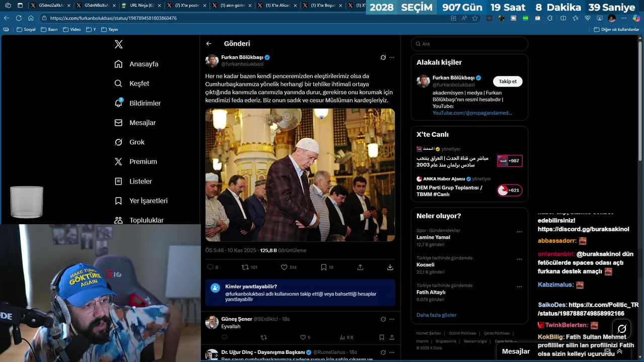Open more options on Dr. Uğur Dinç's reply

[x=392, y=352]
